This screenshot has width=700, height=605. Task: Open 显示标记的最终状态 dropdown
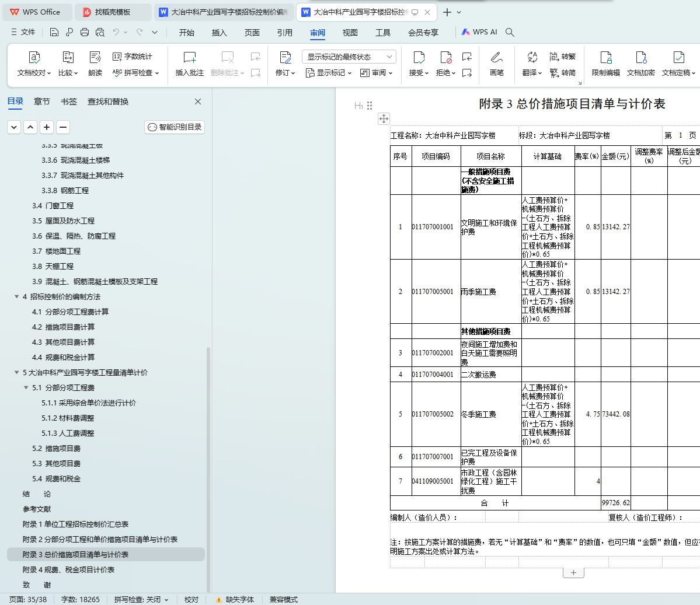349,57
